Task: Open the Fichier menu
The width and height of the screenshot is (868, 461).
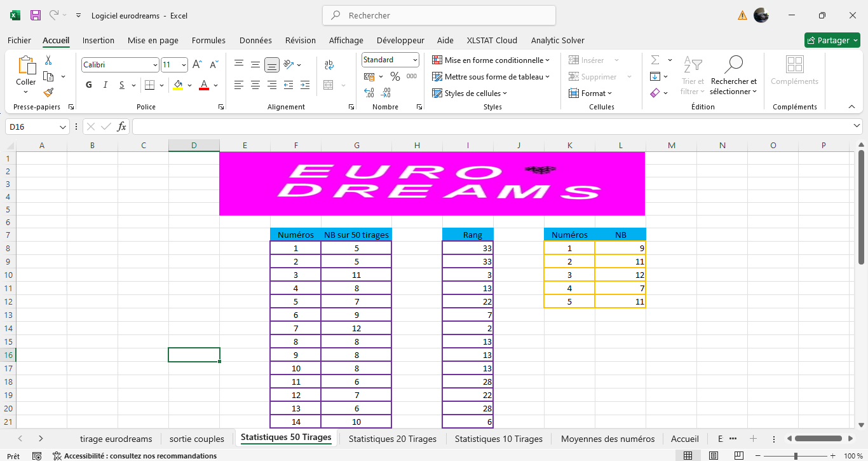Action: click(19, 40)
